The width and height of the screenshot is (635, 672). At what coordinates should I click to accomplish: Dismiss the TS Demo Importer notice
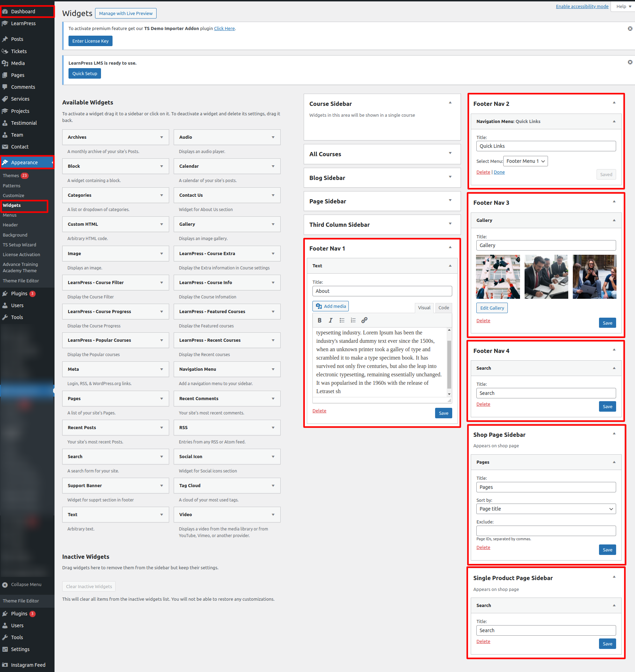(x=630, y=29)
